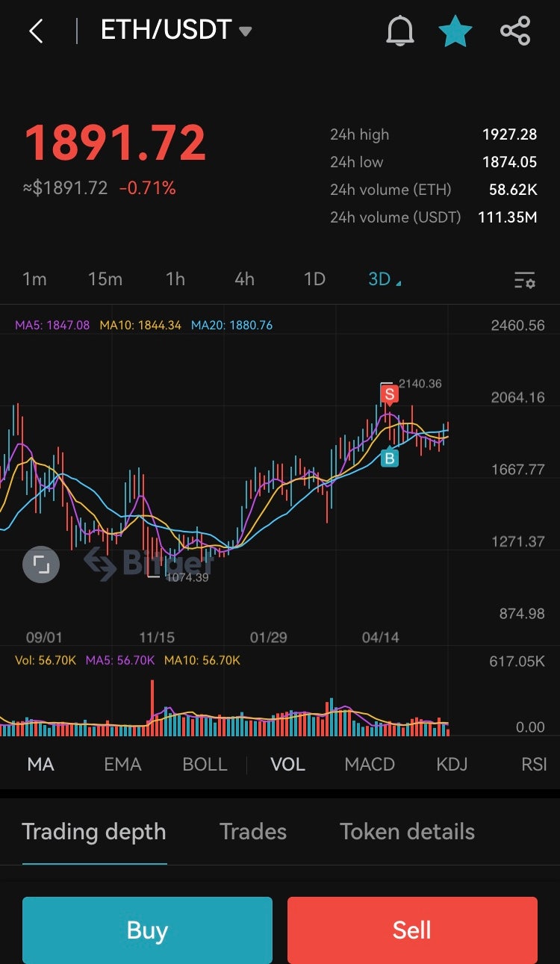Viewport: 560px width, 964px height.
Task: Tap the 24h high value 1927.28
Action: point(510,134)
